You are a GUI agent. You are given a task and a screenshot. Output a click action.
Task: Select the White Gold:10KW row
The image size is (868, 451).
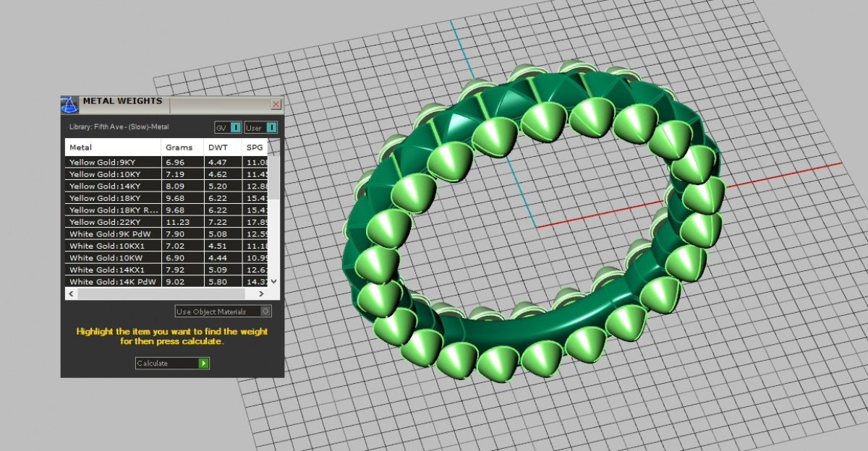(112, 258)
